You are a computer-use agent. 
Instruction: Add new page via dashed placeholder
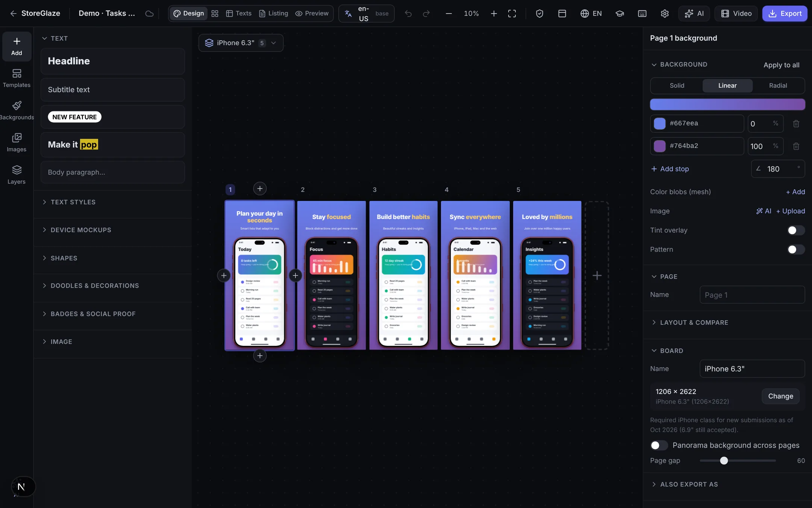tap(597, 275)
